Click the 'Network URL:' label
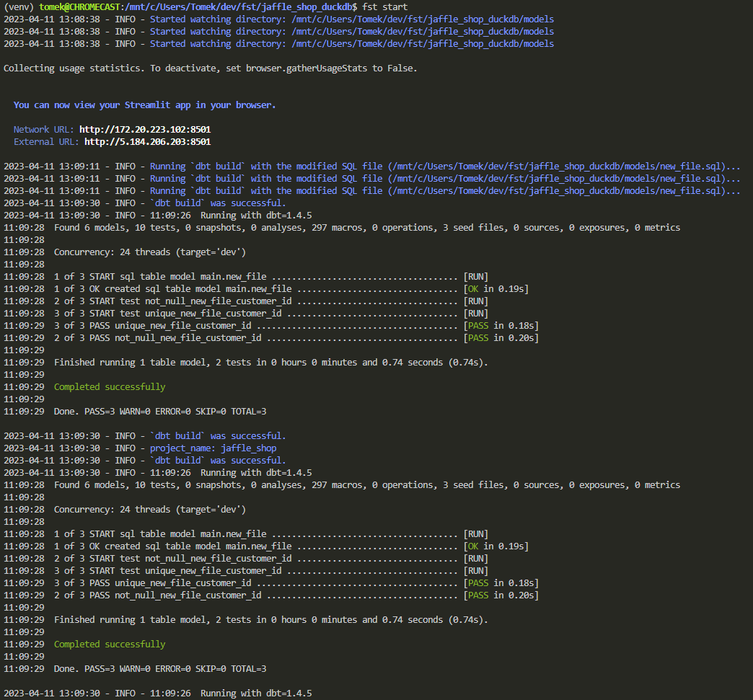Image resolution: width=753 pixels, height=700 pixels. pyautogui.click(x=44, y=130)
